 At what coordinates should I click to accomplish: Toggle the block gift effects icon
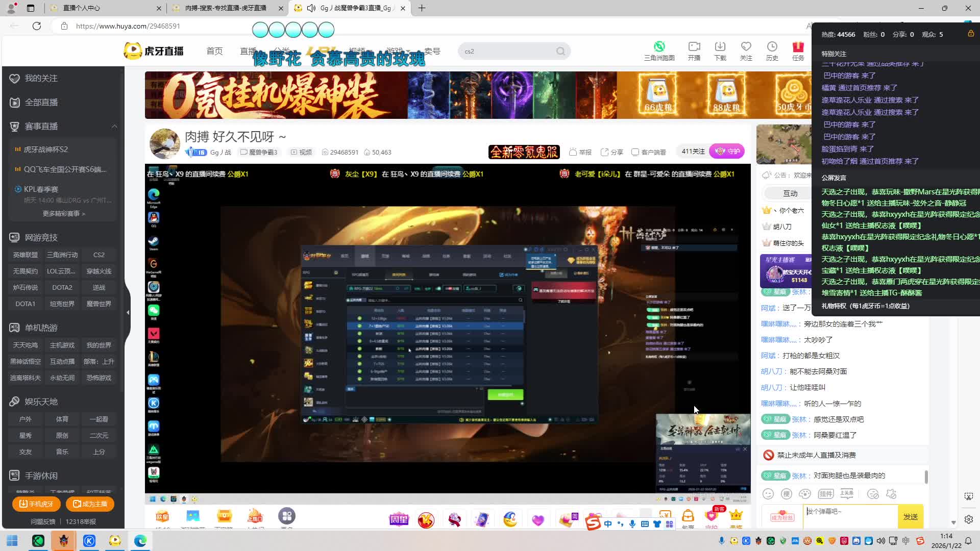(x=891, y=494)
